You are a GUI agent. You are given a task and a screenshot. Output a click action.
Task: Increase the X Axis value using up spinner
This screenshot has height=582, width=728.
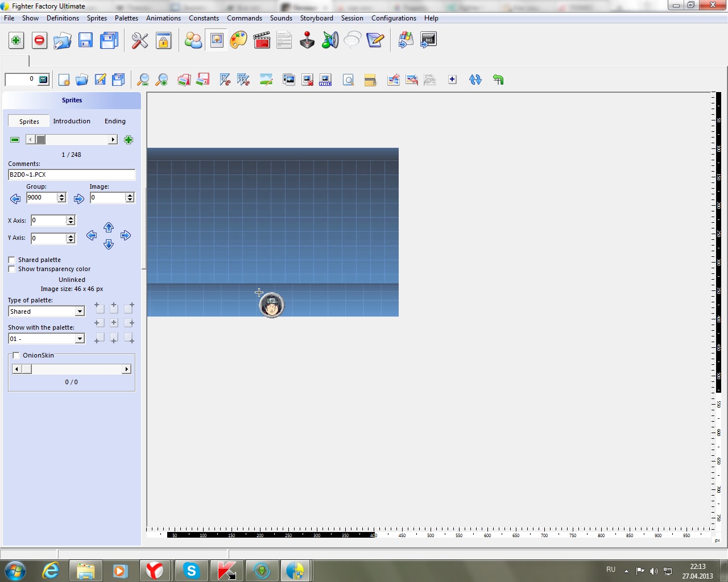[x=71, y=218]
